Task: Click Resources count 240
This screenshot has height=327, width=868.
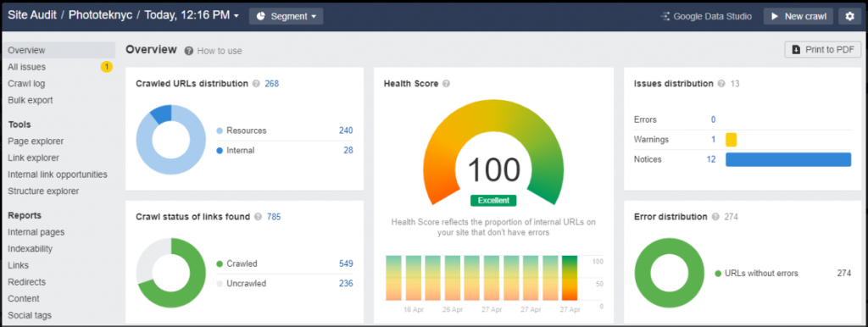Action: click(x=346, y=130)
